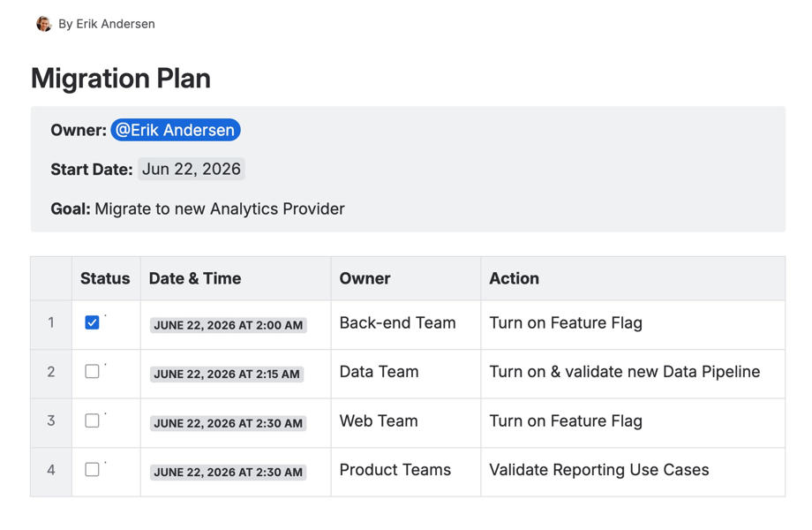The image size is (812, 530).
Task: Check the Data Team status checkbox
Action: click(x=92, y=372)
